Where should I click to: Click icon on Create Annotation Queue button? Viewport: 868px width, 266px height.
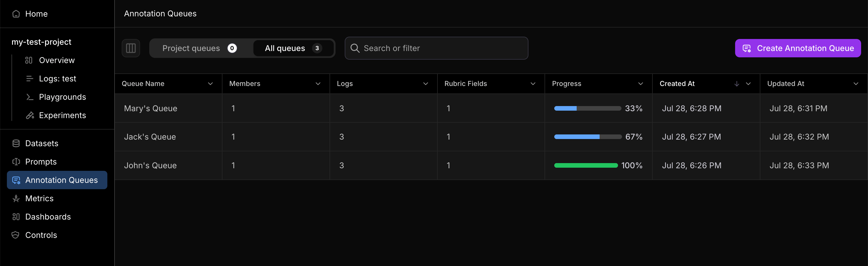[x=747, y=48]
